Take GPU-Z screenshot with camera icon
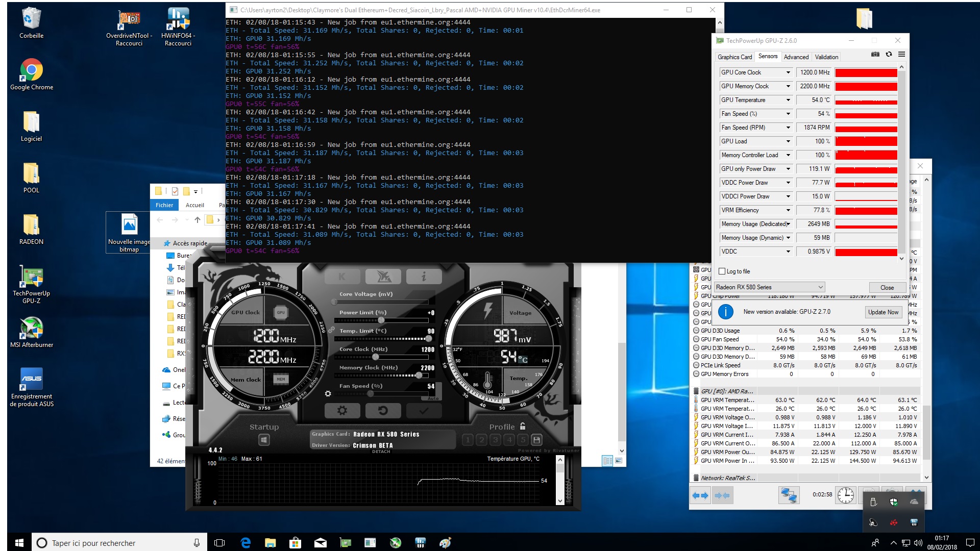Image resolution: width=980 pixels, height=551 pixels. [875, 55]
